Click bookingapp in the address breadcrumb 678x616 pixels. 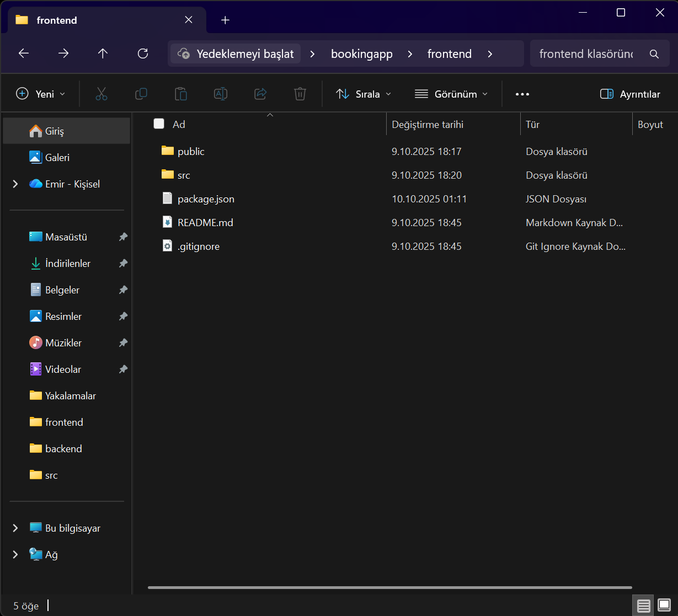[x=362, y=54]
